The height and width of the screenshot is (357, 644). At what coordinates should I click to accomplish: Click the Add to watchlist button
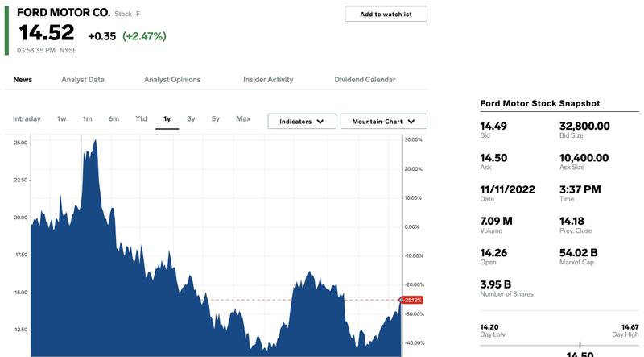coord(386,14)
